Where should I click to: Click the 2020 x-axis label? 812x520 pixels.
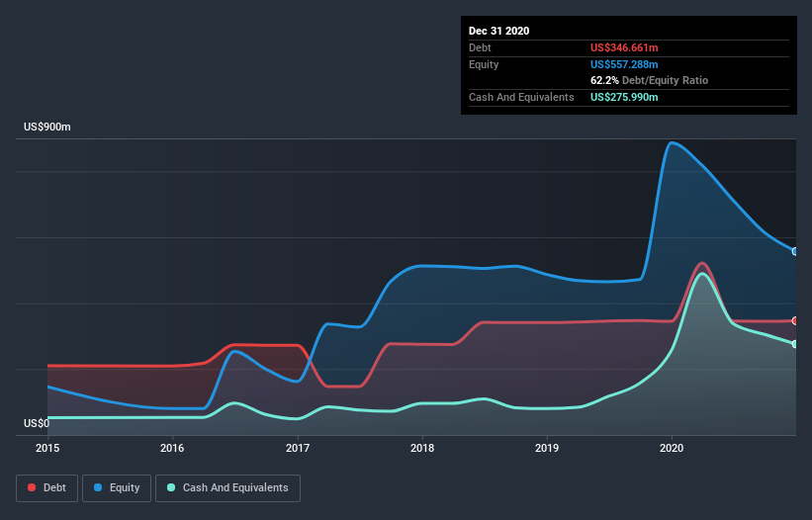pos(672,448)
